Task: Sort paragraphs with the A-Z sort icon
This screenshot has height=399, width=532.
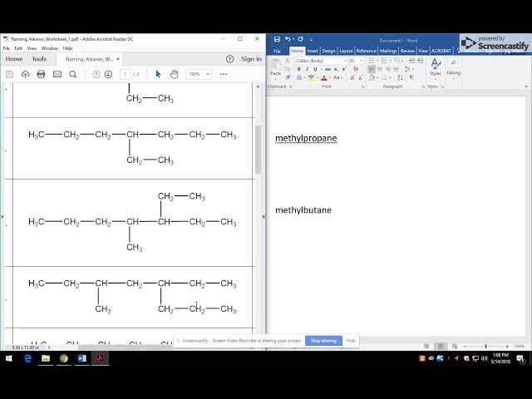Action: tap(401, 77)
